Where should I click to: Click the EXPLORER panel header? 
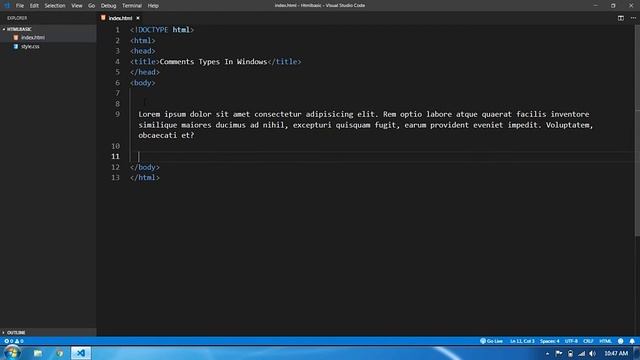click(x=17, y=18)
